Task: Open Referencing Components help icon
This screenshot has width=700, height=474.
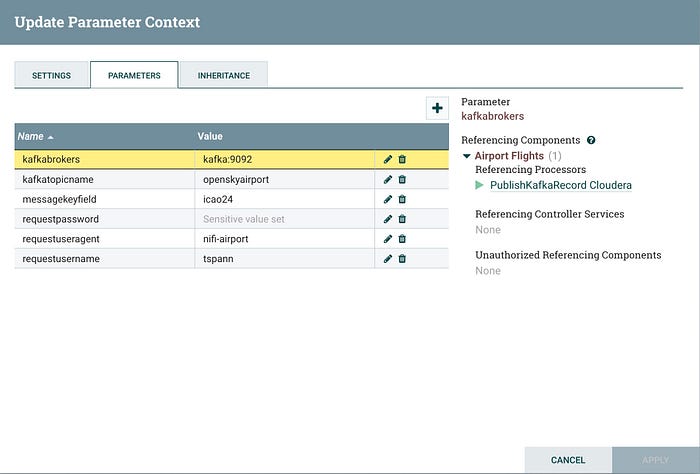Action: pos(591,140)
